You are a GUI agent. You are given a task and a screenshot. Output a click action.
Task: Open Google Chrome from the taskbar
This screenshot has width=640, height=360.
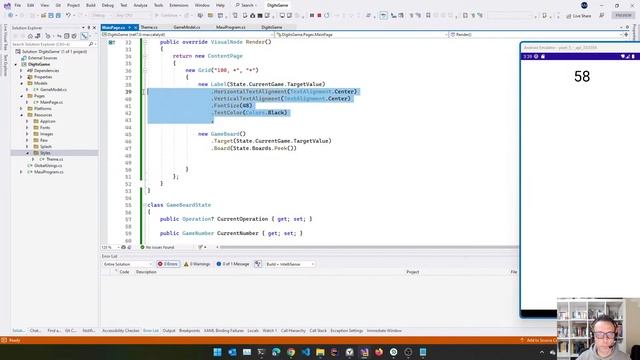[x=291, y=352]
